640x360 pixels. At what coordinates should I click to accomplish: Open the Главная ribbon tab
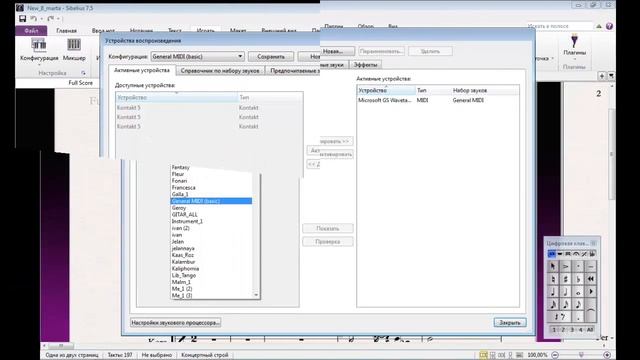click(x=67, y=31)
